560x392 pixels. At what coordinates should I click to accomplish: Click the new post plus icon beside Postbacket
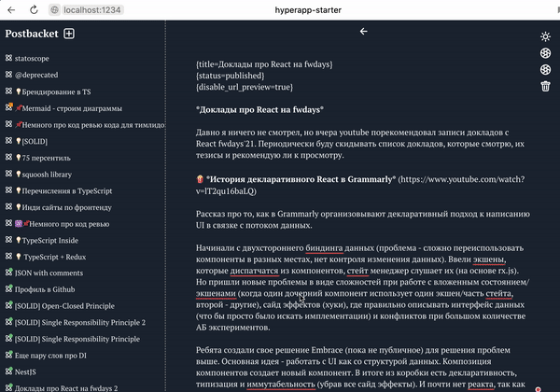(69, 34)
